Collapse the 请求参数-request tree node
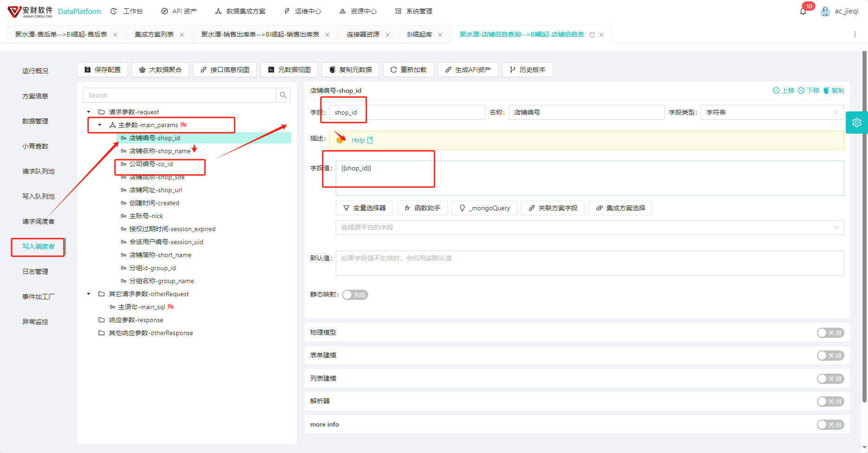This screenshot has width=868, height=453. coord(89,112)
